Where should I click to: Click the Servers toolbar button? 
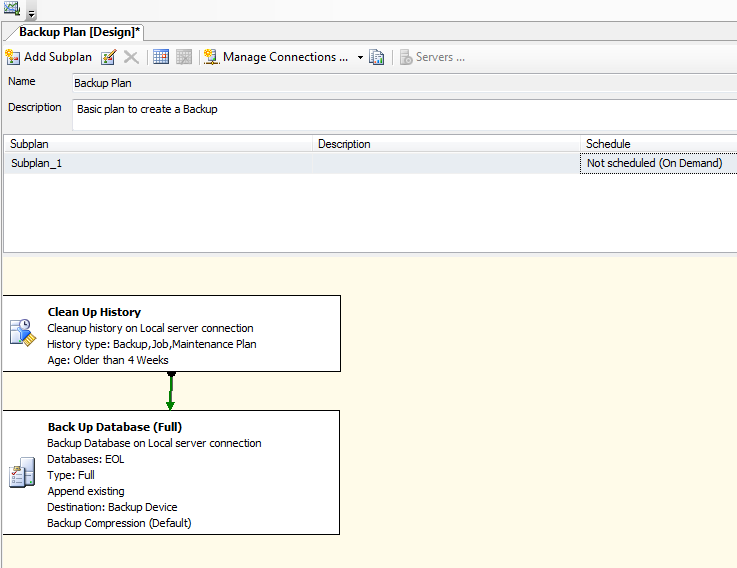click(x=432, y=57)
